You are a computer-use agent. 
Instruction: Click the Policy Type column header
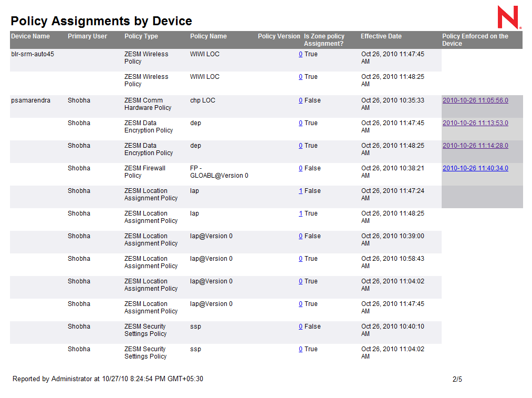[x=141, y=36]
